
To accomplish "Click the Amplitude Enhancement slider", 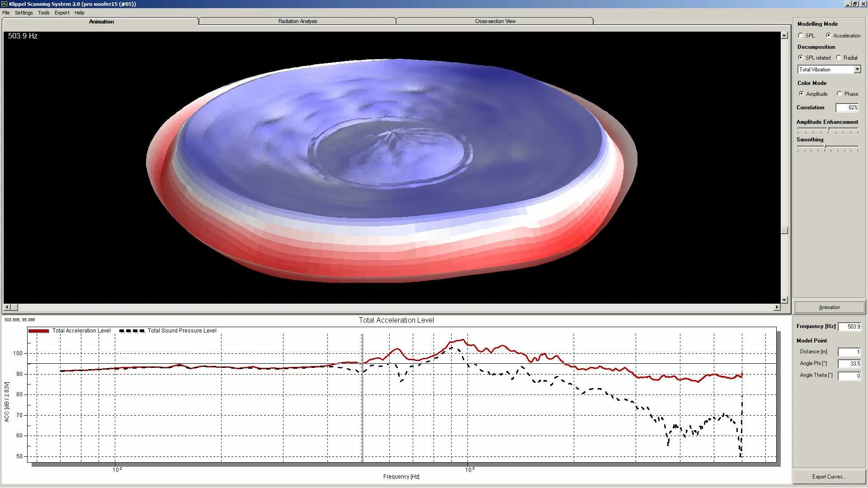I will 828,129.
